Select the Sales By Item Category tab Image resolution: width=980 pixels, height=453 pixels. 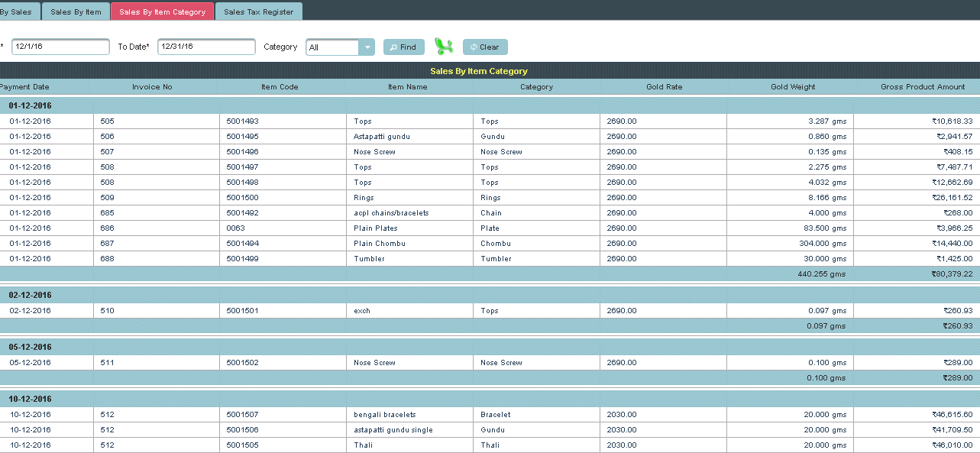[162, 12]
